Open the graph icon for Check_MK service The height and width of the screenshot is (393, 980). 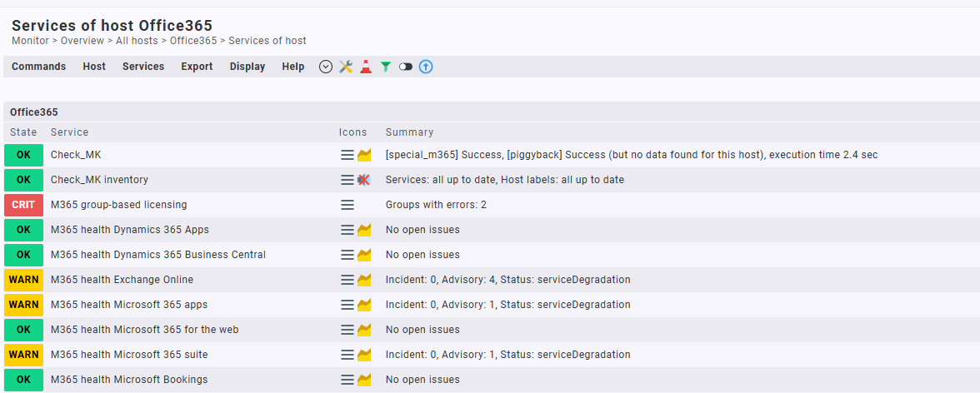(x=364, y=155)
